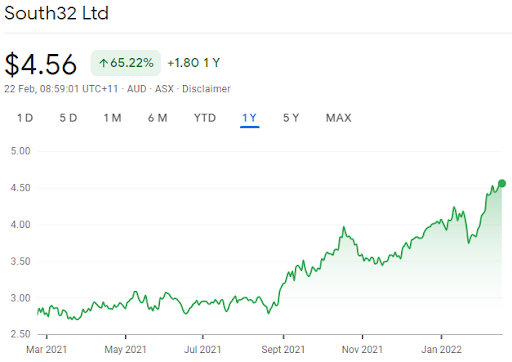Viewport: 512px width, 362px height.
Task: Select the 1 D time range tab
Action: pyautogui.click(x=25, y=118)
